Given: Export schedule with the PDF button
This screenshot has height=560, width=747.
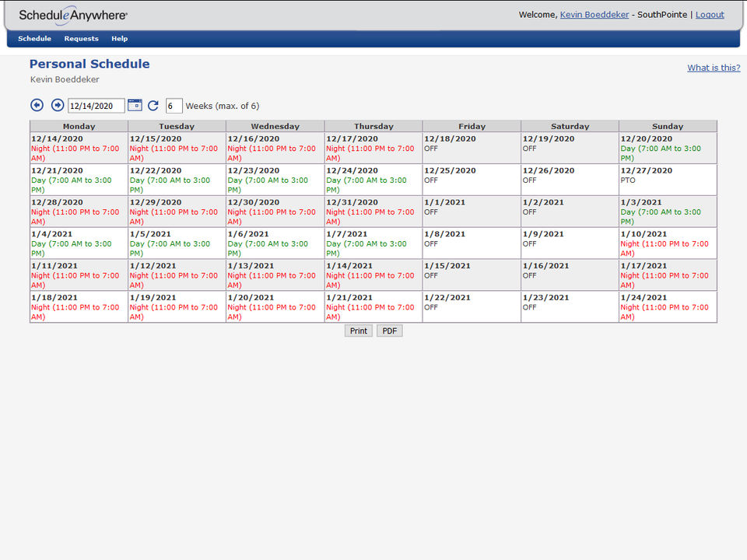Looking at the screenshot, I should point(389,331).
